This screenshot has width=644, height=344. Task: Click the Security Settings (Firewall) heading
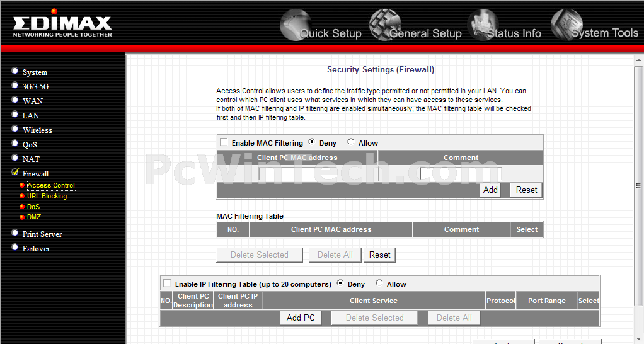point(381,70)
